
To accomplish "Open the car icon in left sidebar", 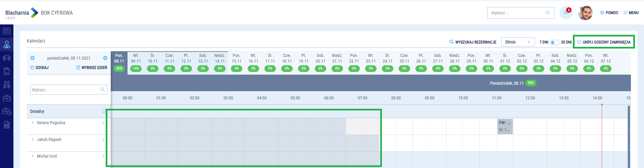I will [7, 58].
